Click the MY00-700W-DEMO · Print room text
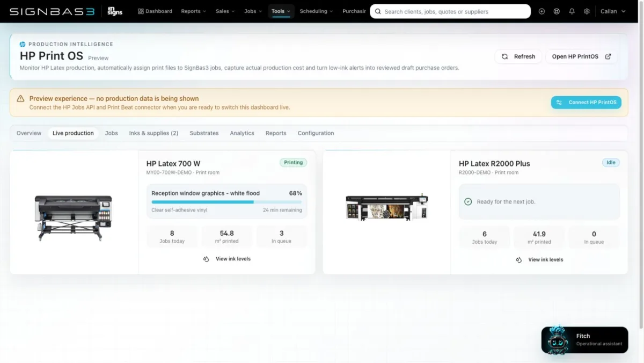 point(183,173)
